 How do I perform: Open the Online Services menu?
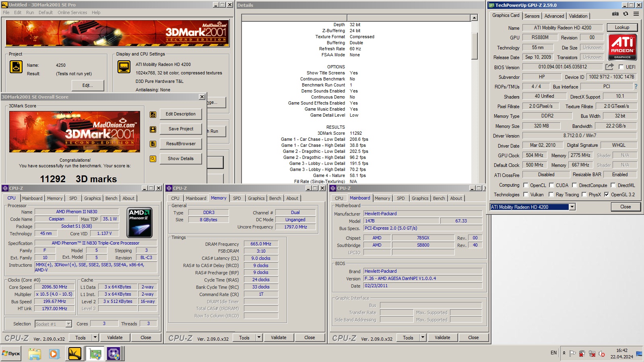pos(72,12)
